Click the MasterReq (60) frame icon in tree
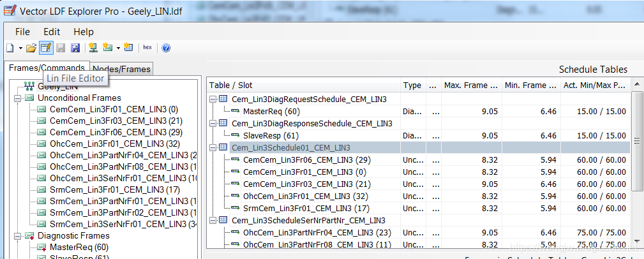644x259 pixels. [x=42, y=248]
